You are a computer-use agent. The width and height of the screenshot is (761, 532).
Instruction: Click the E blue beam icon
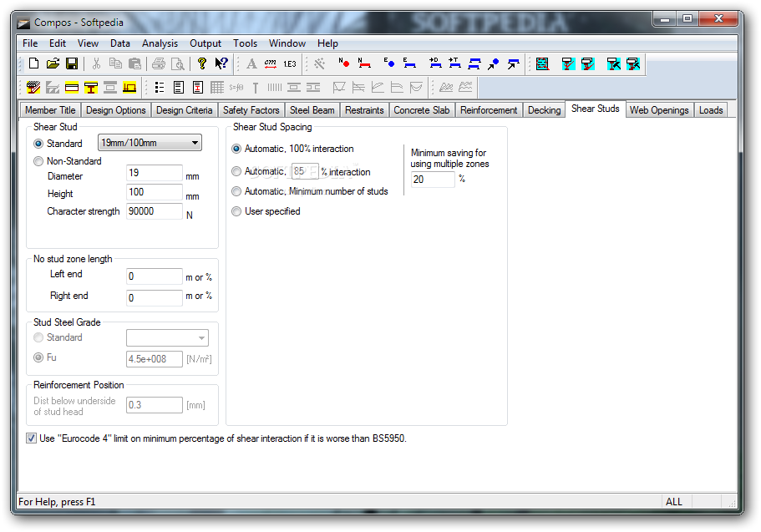(409, 63)
